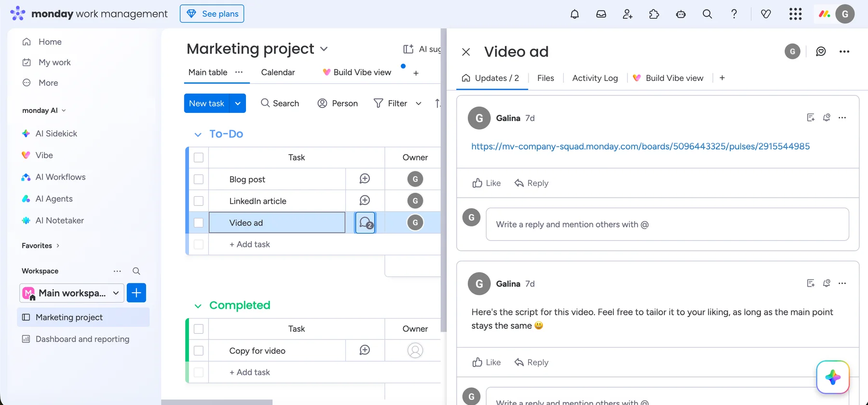Viewport: 868px width, 405px height.
Task: Open Dashboard and reporting board
Action: click(83, 339)
